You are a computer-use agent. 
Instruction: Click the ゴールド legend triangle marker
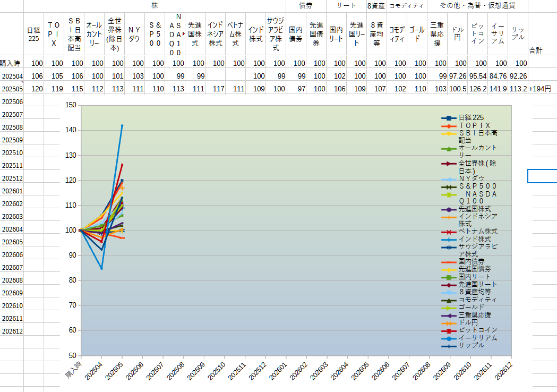click(449, 308)
